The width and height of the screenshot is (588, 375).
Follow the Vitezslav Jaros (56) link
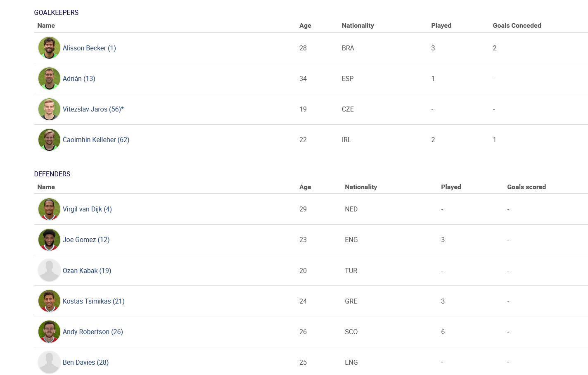(x=93, y=109)
